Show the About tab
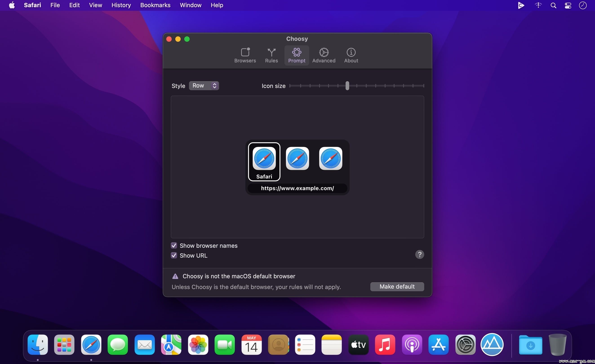 pos(351,55)
